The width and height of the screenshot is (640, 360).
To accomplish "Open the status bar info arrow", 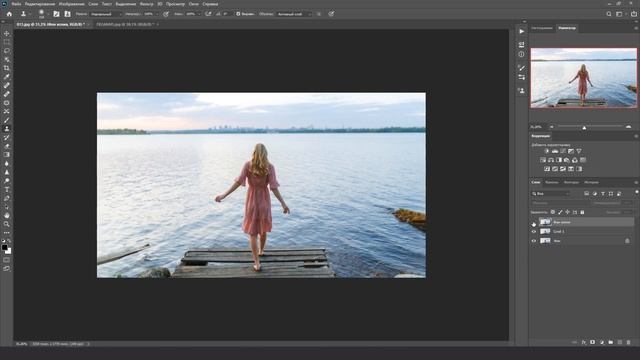I will [88, 344].
